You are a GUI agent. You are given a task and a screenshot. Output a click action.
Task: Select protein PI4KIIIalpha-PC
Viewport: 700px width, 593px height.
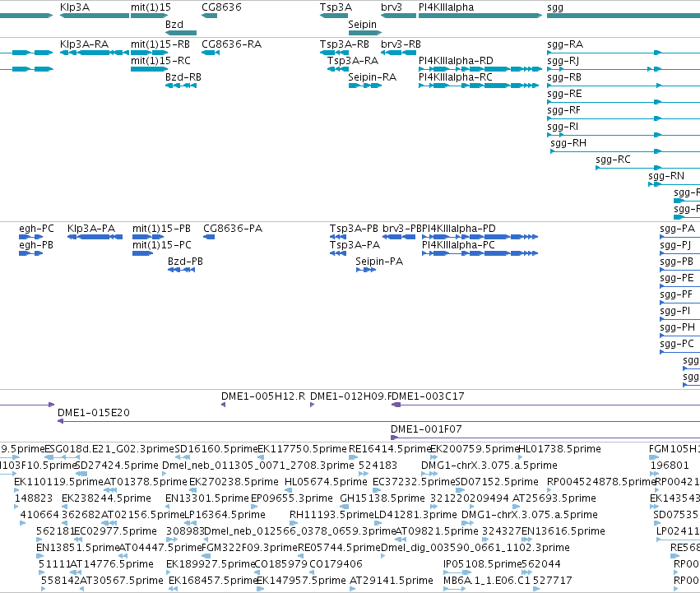(480, 253)
